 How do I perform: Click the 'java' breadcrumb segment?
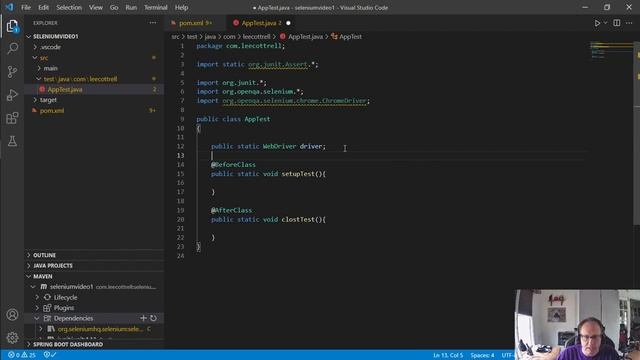(210, 37)
